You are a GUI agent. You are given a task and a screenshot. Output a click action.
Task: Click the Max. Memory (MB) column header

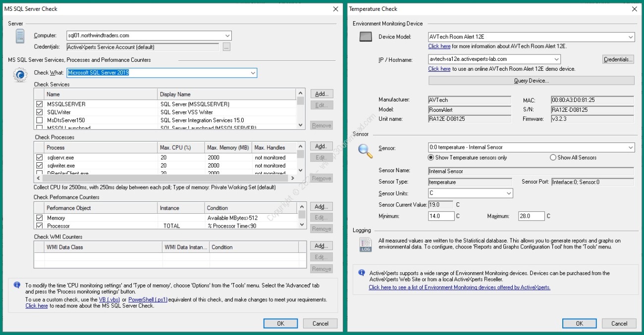pyautogui.click(x=228, y=147)
